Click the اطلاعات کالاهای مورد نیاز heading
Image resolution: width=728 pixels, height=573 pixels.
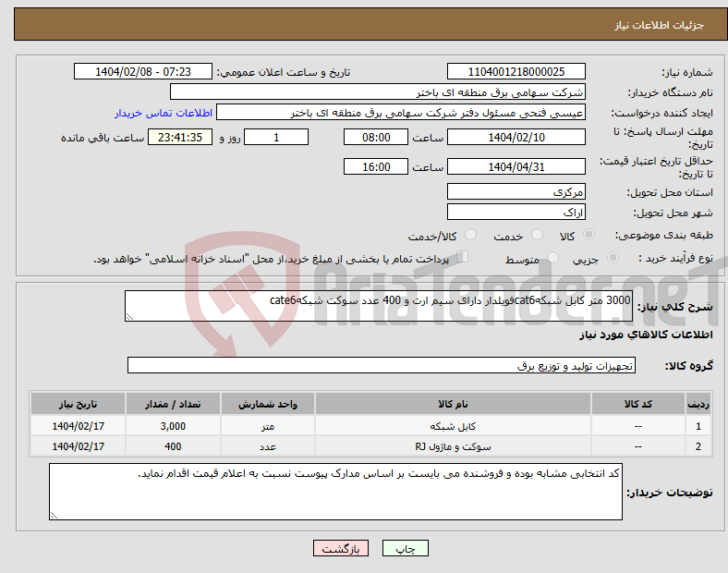(647, 335)
